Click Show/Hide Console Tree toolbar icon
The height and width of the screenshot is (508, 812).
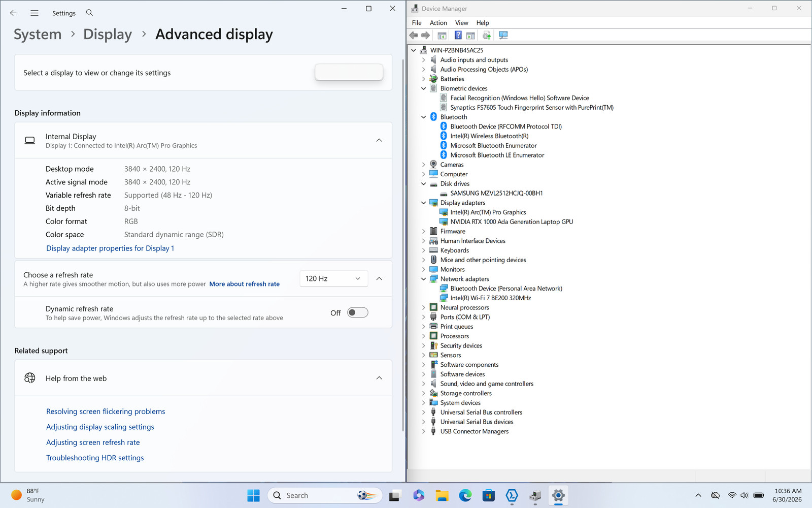(442, 35)
